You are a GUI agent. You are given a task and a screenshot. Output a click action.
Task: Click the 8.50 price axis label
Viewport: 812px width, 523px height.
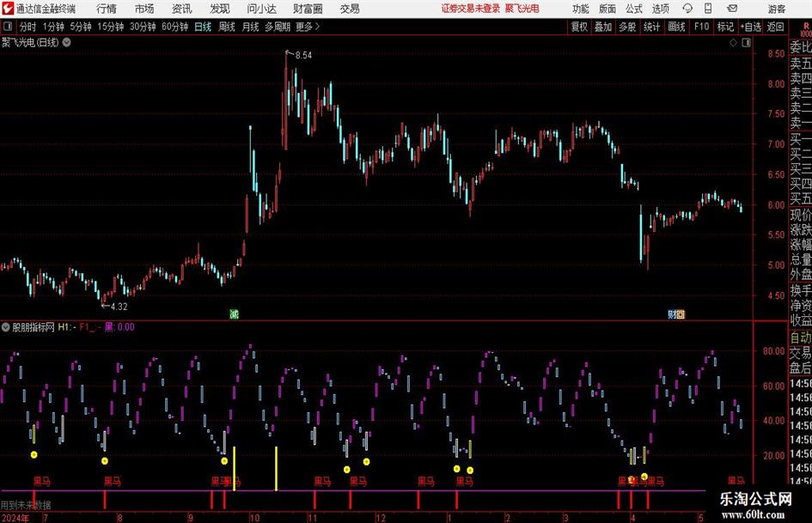776,53
